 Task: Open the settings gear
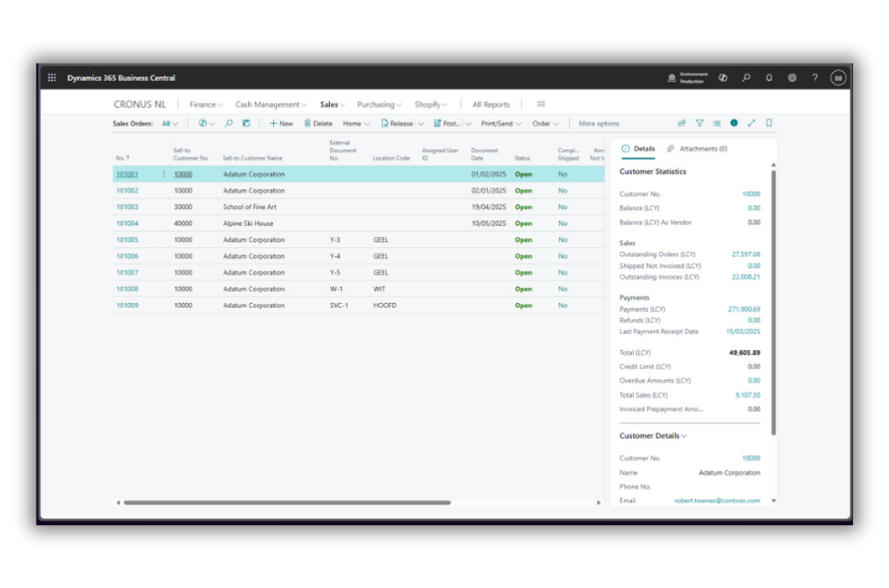click(x=792, y=78)
